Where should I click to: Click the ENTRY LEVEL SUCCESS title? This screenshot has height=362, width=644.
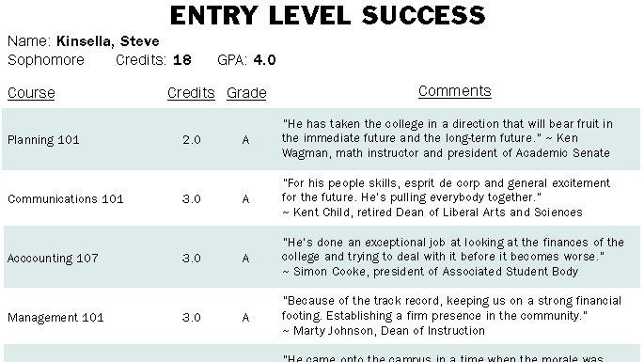pos(327,16)
